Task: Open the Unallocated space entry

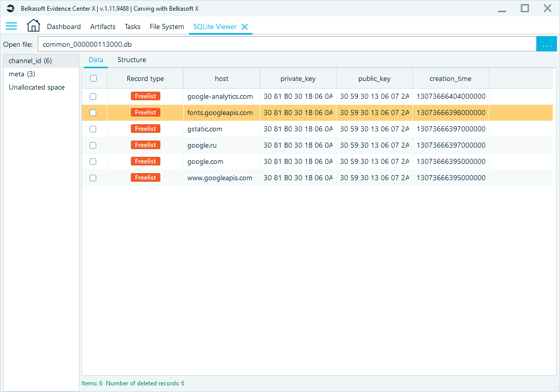Action: 41,87
